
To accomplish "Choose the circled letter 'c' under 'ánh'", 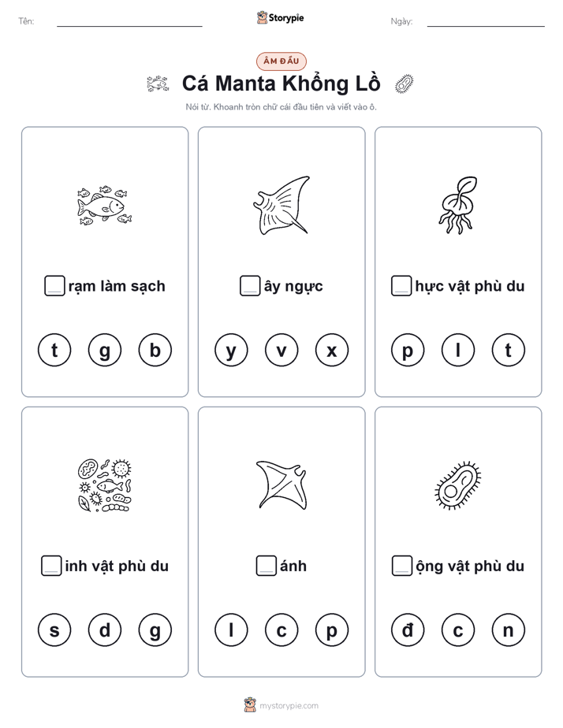I will tap(281, 630).
